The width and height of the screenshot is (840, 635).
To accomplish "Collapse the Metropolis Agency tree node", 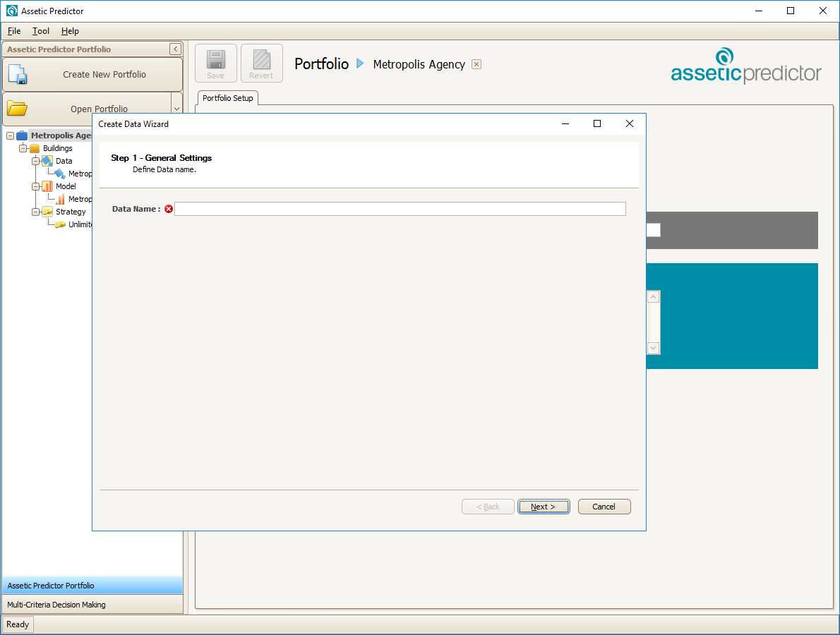I will 10,136.
